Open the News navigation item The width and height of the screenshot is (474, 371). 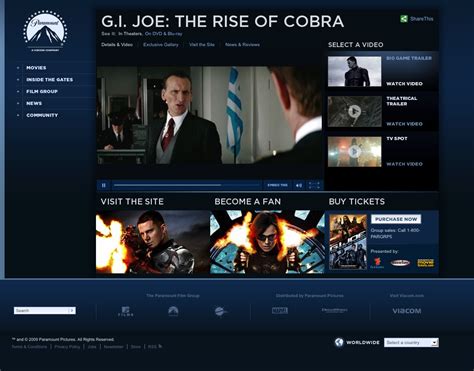point(34,103)
